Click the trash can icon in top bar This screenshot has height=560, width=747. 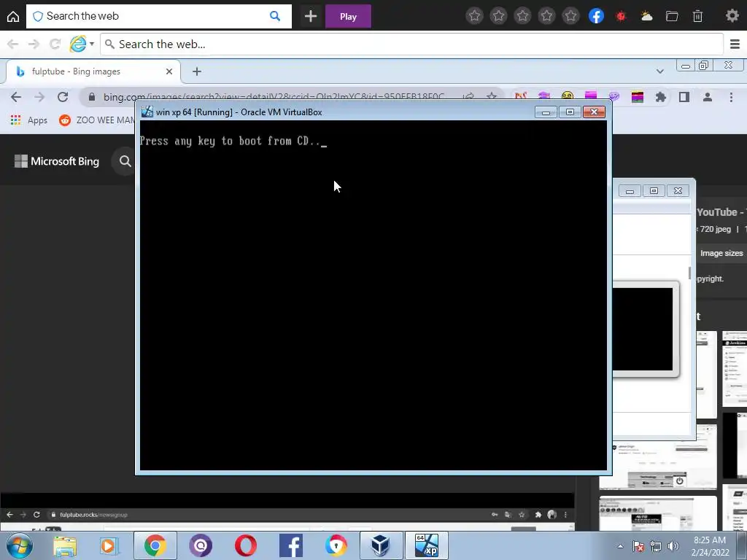(697, 16)
